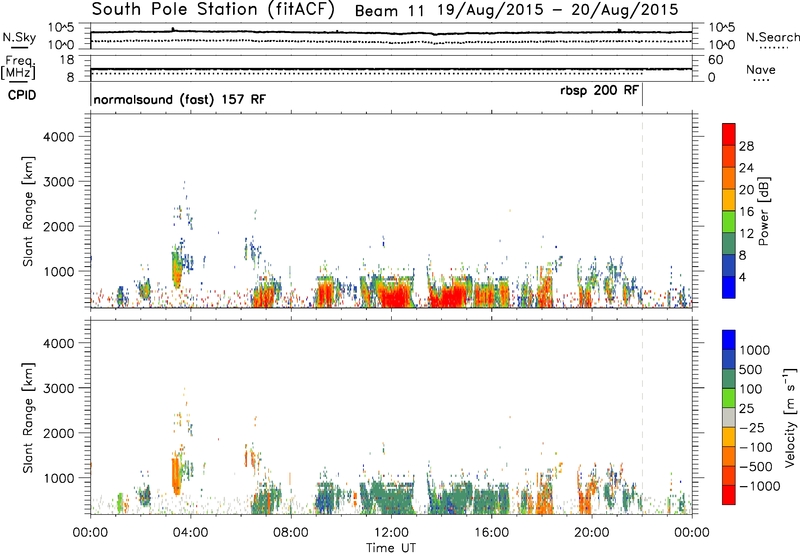This screenshot has width=800, height=554.
Task: Click the orange velocity streak near 03:30
Action: (176, 477)
